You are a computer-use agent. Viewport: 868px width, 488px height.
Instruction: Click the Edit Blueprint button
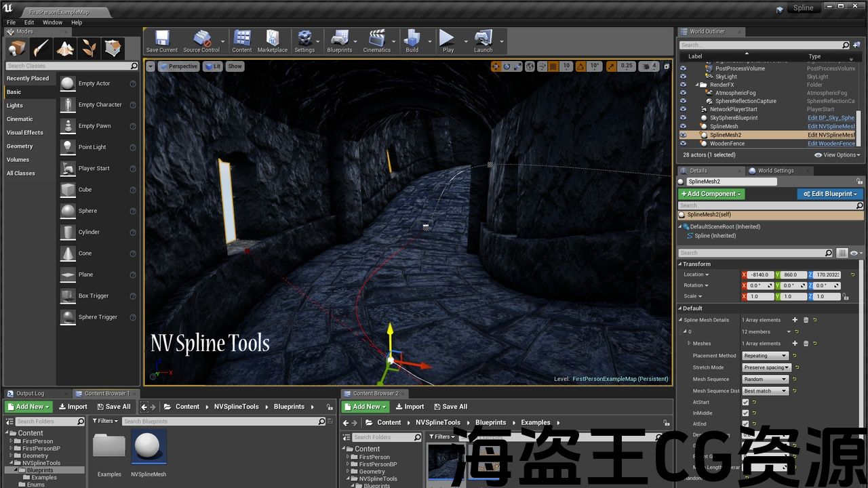coord(830,194)
